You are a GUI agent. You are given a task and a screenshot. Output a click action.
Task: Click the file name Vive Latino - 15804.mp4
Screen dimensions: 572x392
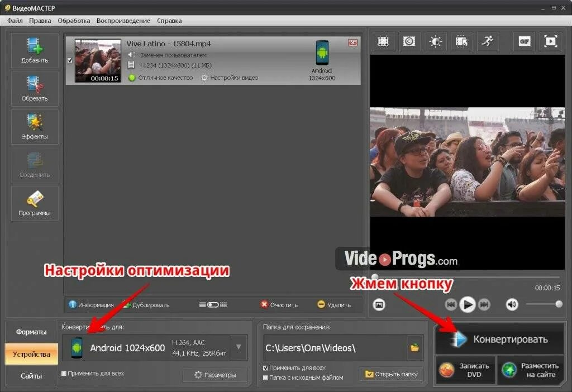[169, 44]
